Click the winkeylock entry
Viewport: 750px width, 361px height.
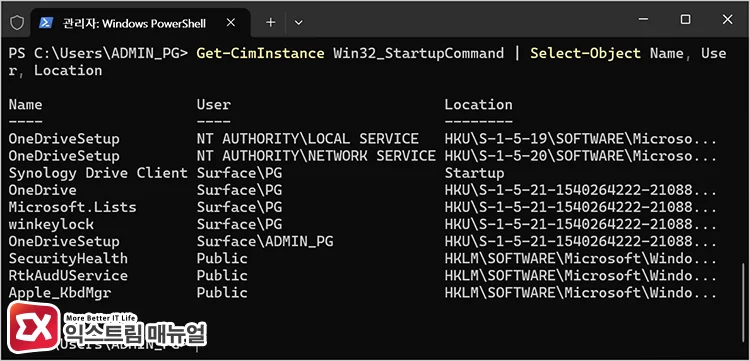tap(51, 224)
